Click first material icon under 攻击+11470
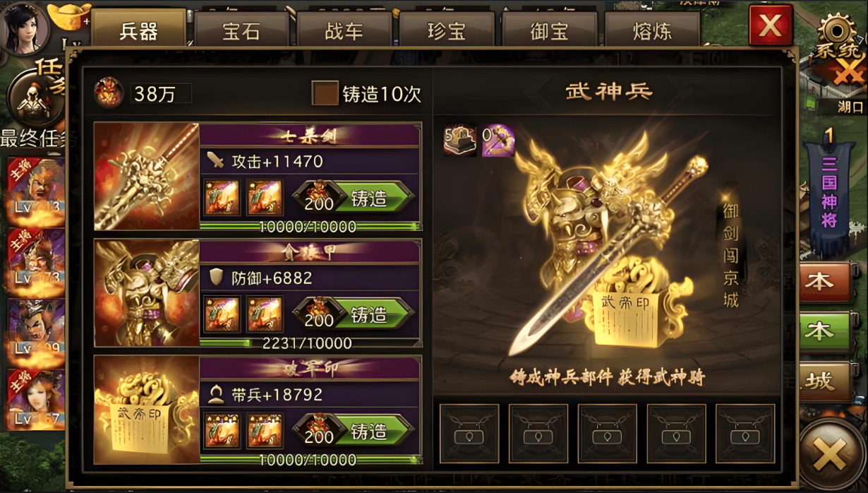Screen dimensions: 868x493 click(222, 198)
